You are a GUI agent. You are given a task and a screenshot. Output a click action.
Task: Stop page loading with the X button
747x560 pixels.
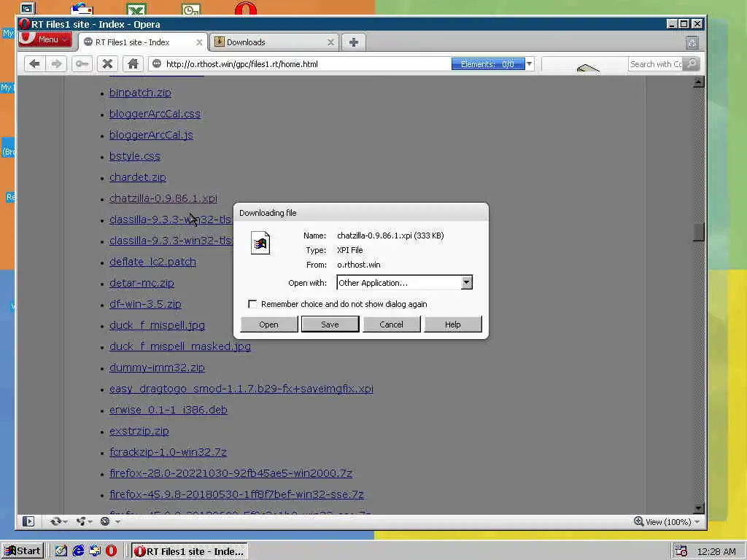point(108,64)
